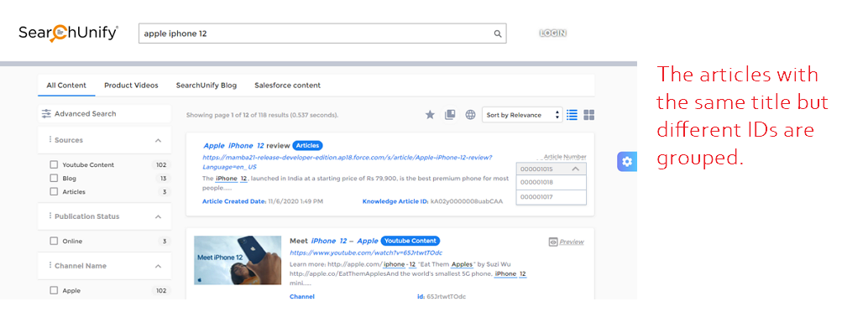Image resolution: width=868 pixels, height=312 pixels.
Task: Click the LOGIN button
Action: coord(552,34)
